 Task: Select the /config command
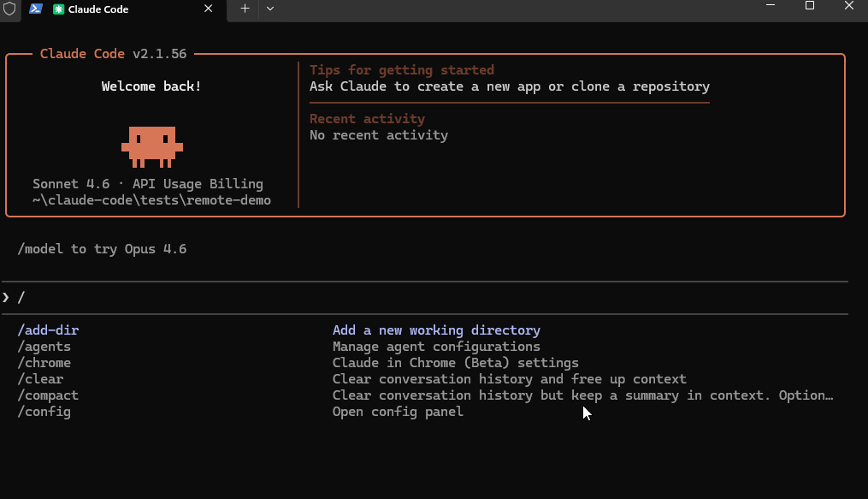click(x=44, y=412)
